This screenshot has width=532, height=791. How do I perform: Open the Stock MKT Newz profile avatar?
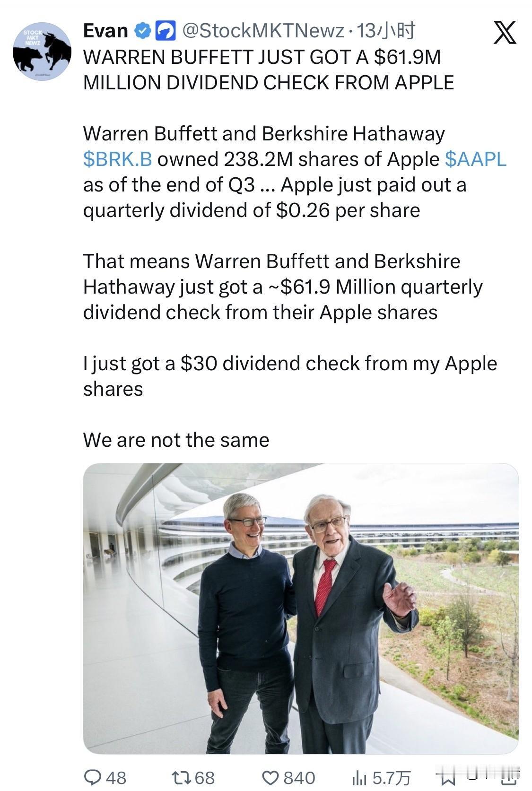click(42, 51)
